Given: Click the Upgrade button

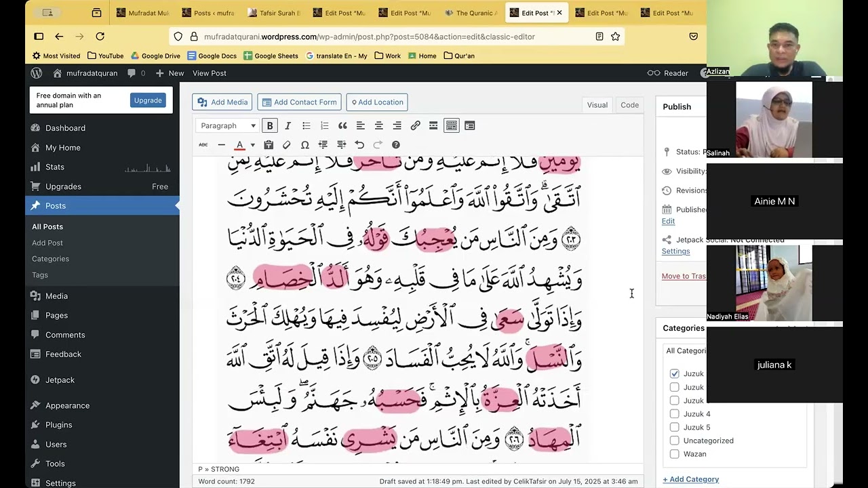Looking at the screenshot, I should coord(148,100).
